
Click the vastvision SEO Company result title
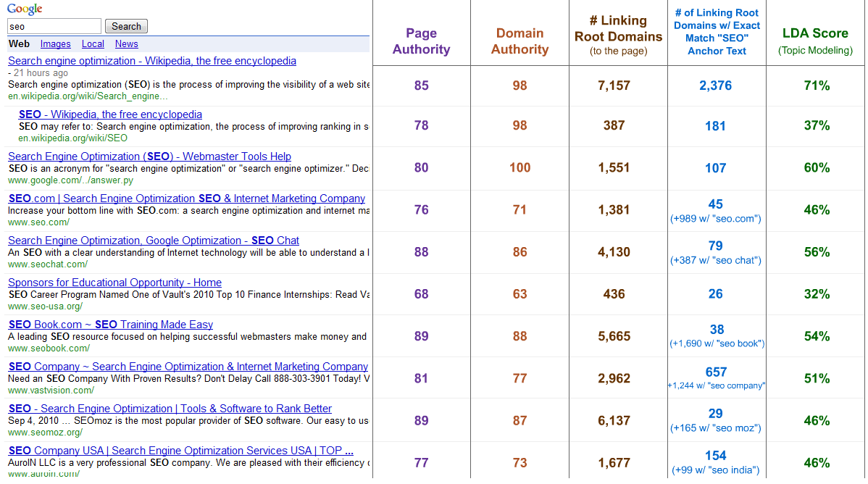188,367
